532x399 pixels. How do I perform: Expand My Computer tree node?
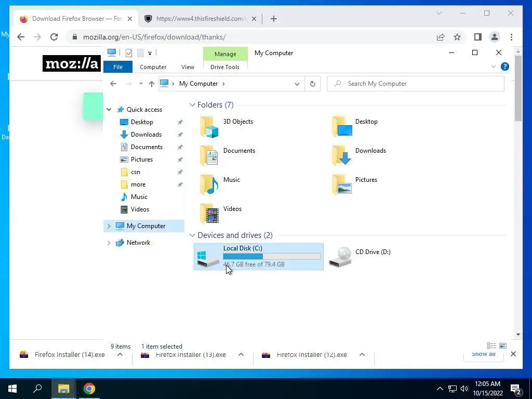coord(109,226)
